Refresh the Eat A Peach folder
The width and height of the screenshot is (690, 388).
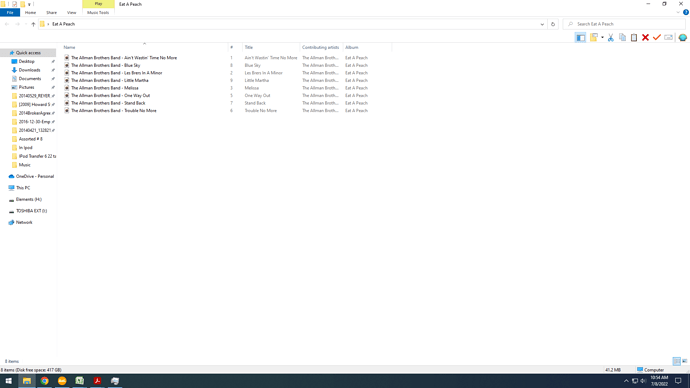(x=553, y=24)
